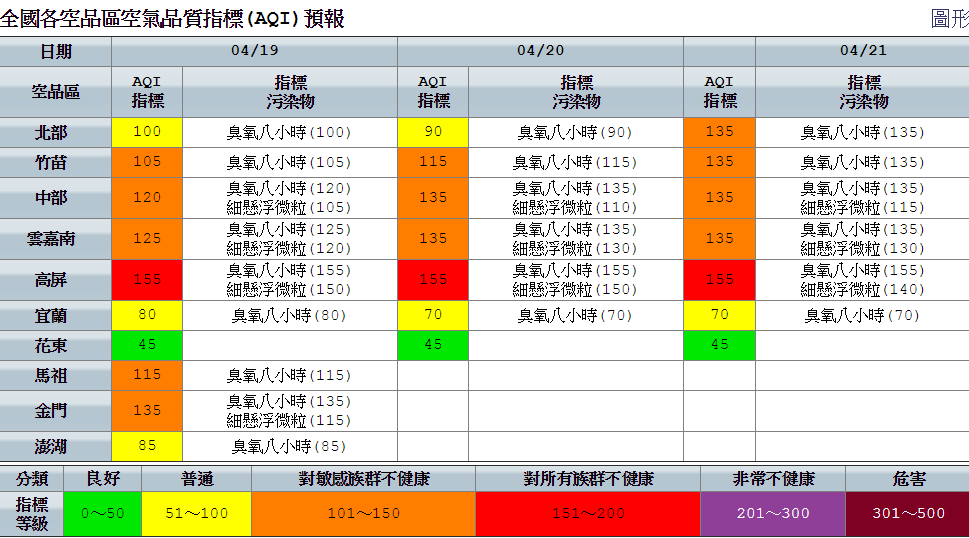Click the 指標污染物 header under 04/21
969x538 pixels.
[863, 92]
